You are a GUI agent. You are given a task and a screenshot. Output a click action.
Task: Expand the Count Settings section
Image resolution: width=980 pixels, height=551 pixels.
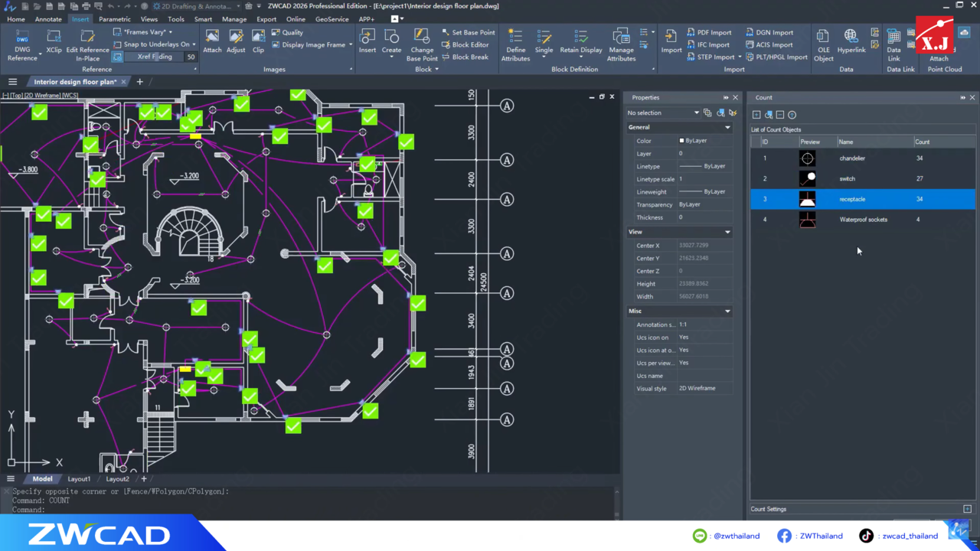coord(967,509)
